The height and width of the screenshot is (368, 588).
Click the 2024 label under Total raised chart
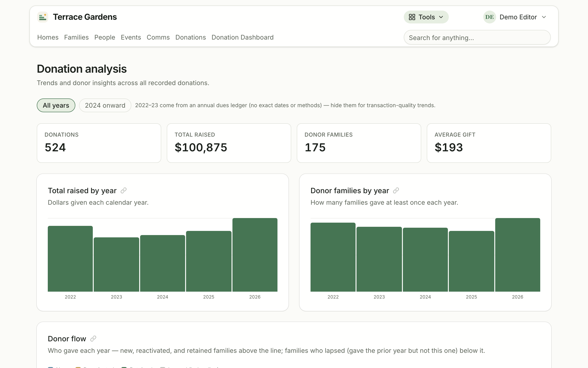click(163, 297)
